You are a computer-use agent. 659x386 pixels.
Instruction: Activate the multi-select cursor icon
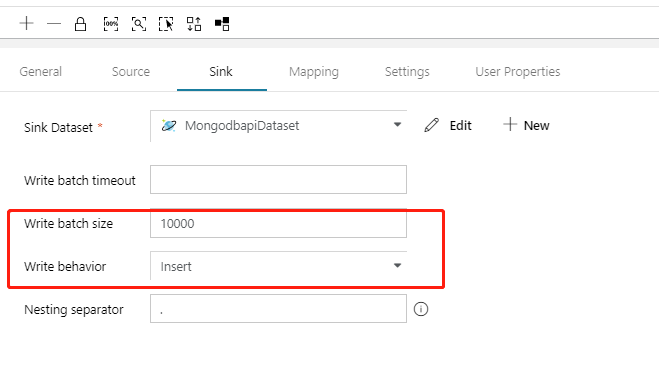(166, 24)
